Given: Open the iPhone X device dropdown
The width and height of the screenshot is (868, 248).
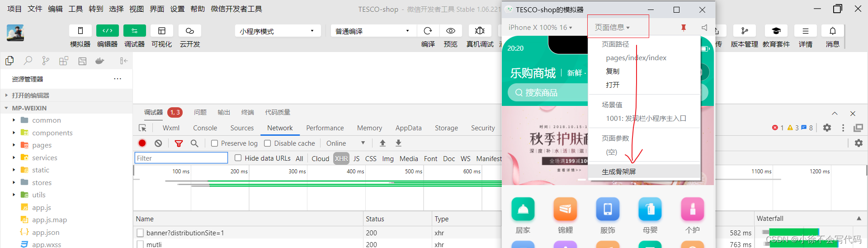Looking at the screenshot, I should [x=540, y=28].
